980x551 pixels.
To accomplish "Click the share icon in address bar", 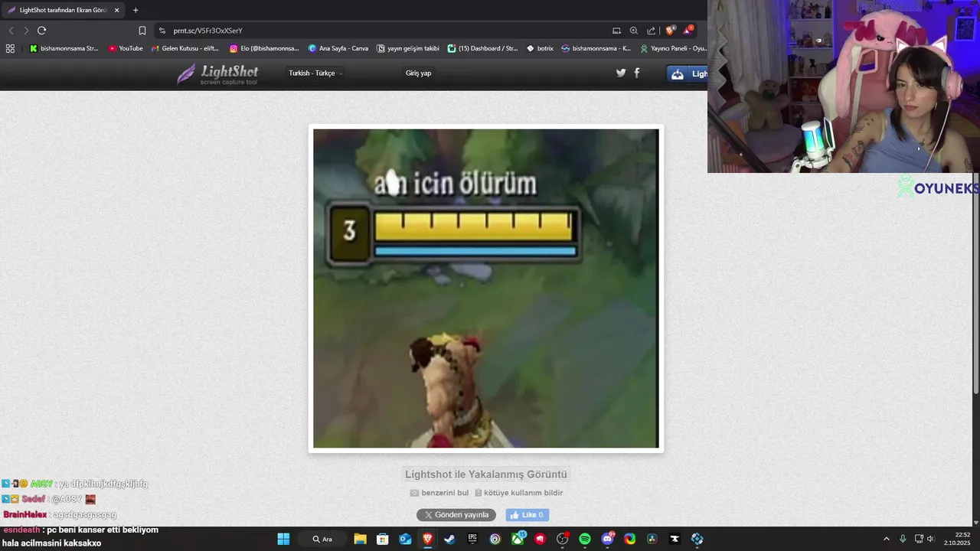I will [x=651, y=31].
